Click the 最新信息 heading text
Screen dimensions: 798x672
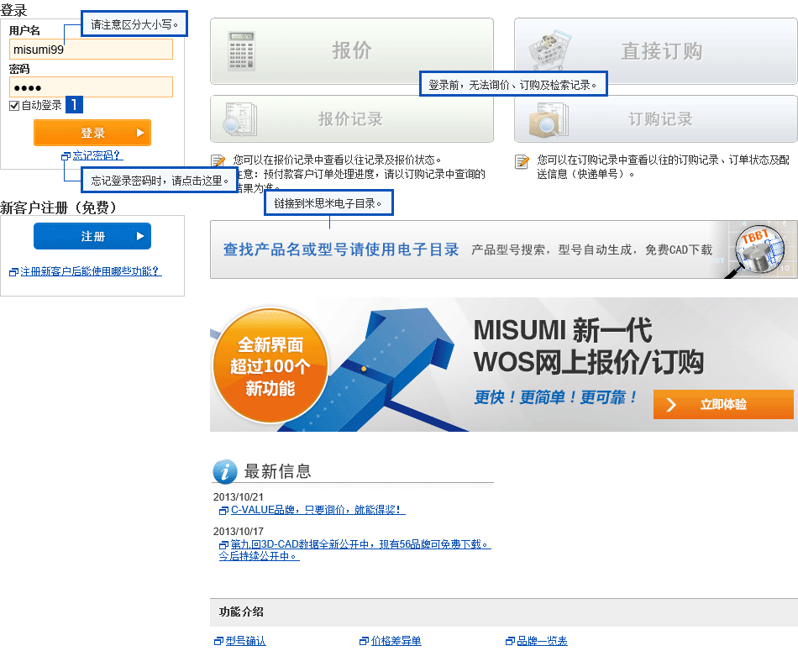click(x=277, y=471)
